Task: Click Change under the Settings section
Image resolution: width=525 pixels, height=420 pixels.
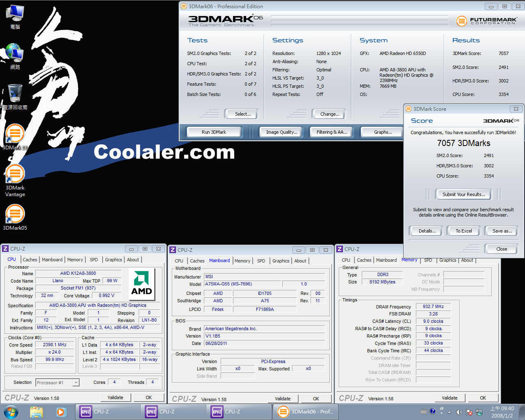Action: pyautogui.click(x=329, y=114)
